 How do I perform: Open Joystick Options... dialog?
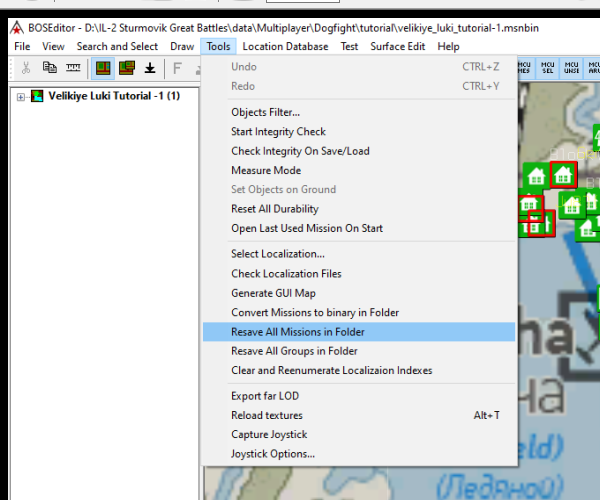359,454
